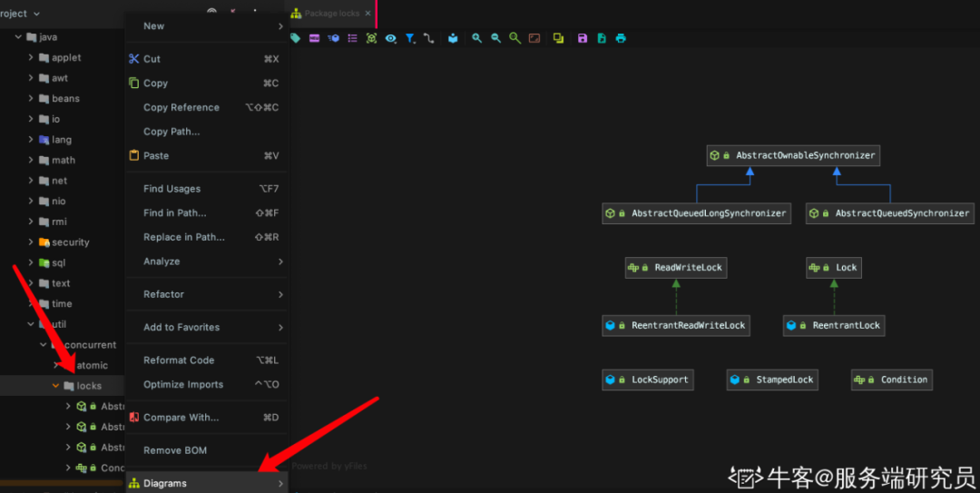980x493 pixels.
Task: Open the eye visibility level dropdown
Action: click(390, 38)
